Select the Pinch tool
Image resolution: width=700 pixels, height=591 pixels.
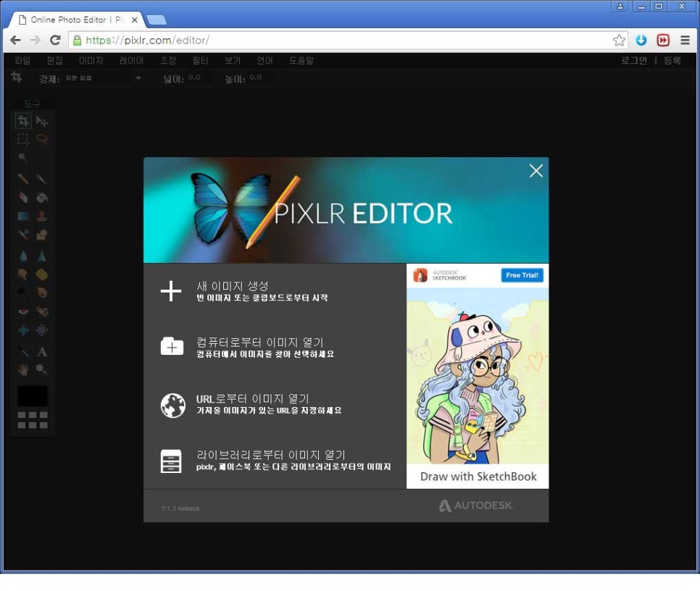point(42,330)
